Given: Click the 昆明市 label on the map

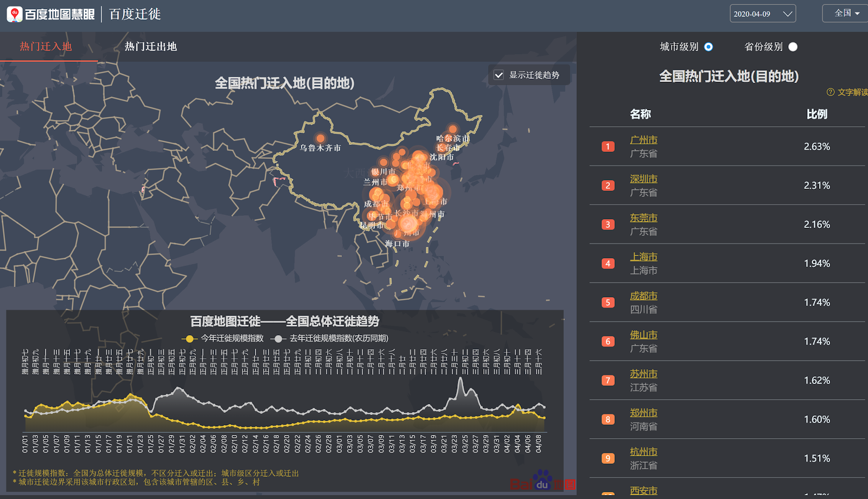Looking at the screenshot, I should tap(372, 225).
